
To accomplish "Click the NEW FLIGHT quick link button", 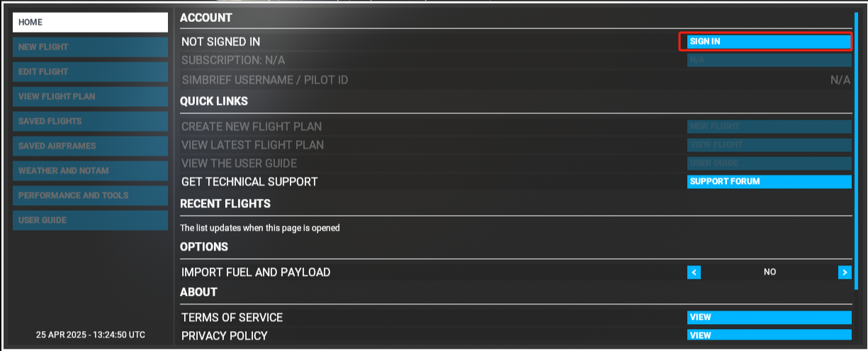I will [769, 127].
